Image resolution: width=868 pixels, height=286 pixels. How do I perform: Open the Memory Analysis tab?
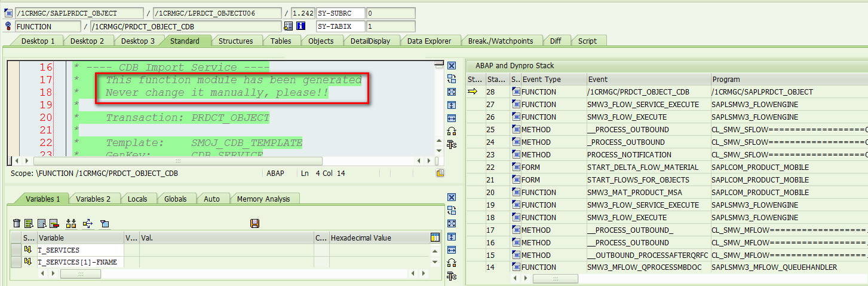263,199
